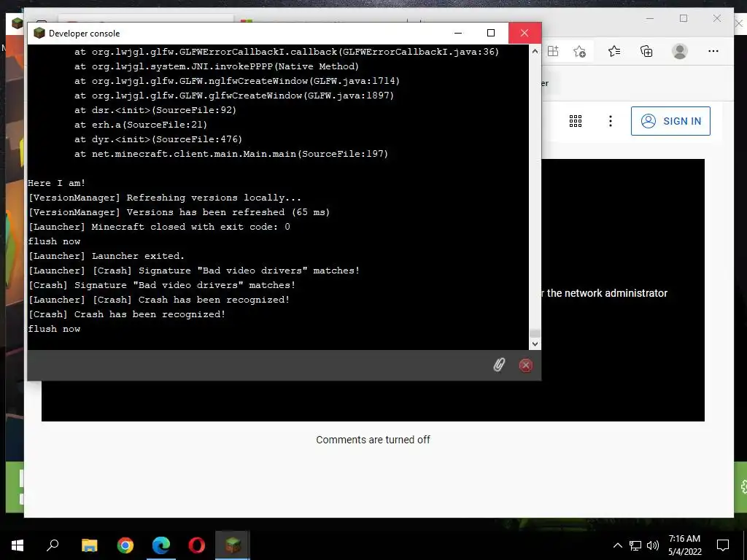Click the "at dsr.<init>(SourceFile:92)" stack trace line
The width and height of the screenshot is (747, 560).
coord(155,110)
